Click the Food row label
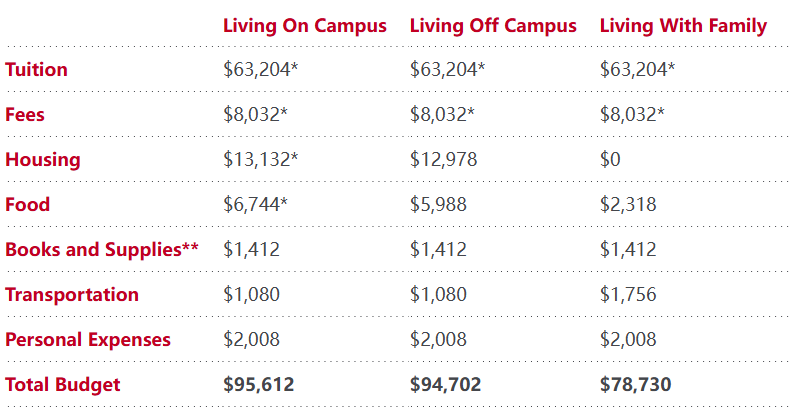Viewport: 794px width, 414px height. pyautogui.click(x=28, y=205)
